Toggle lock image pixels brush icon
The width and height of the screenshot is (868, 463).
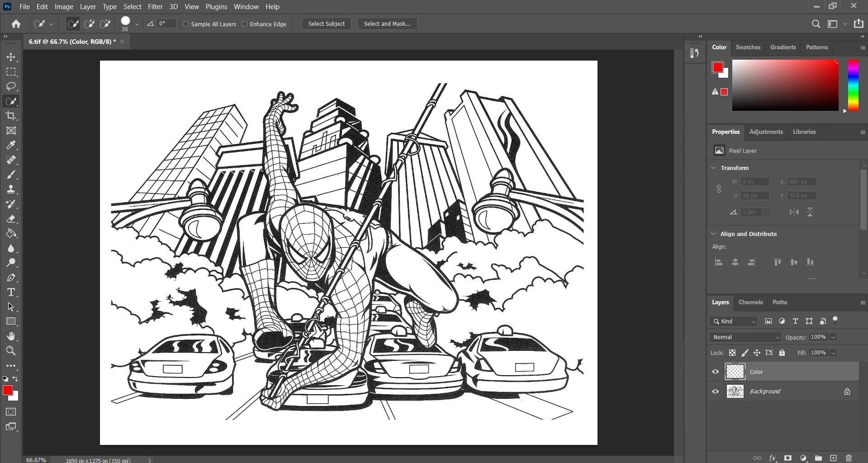[745, 353]
